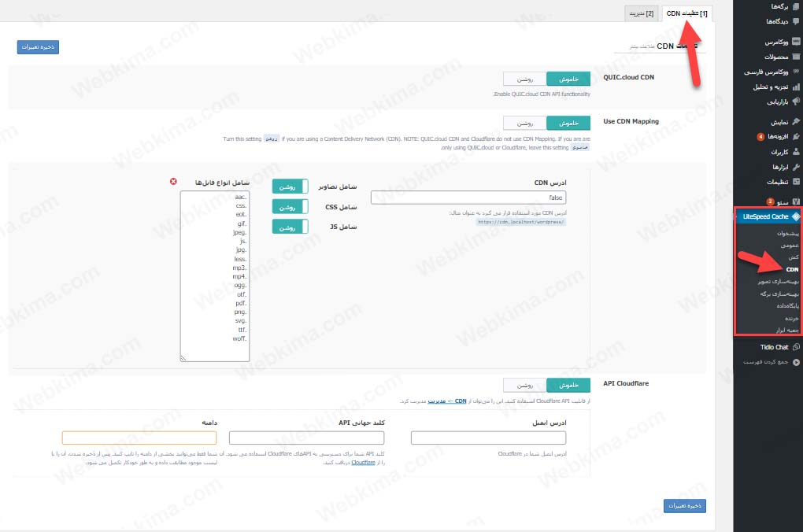Open the Pages (برگه‌ها) sidebar icon
This screenshot has width=803, height=532.
(x=796, y=6)
